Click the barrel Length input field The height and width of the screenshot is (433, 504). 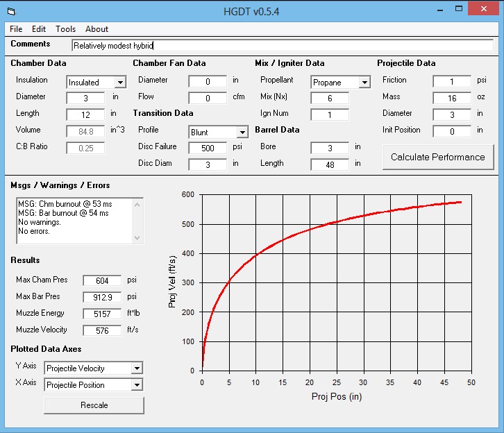click(330, 164)
